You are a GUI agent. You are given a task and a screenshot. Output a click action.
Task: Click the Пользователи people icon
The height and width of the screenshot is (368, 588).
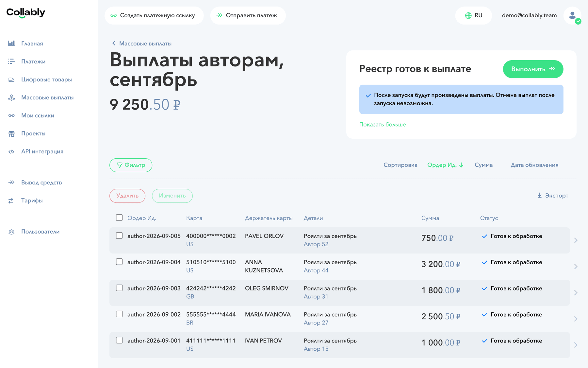(11, 232)
